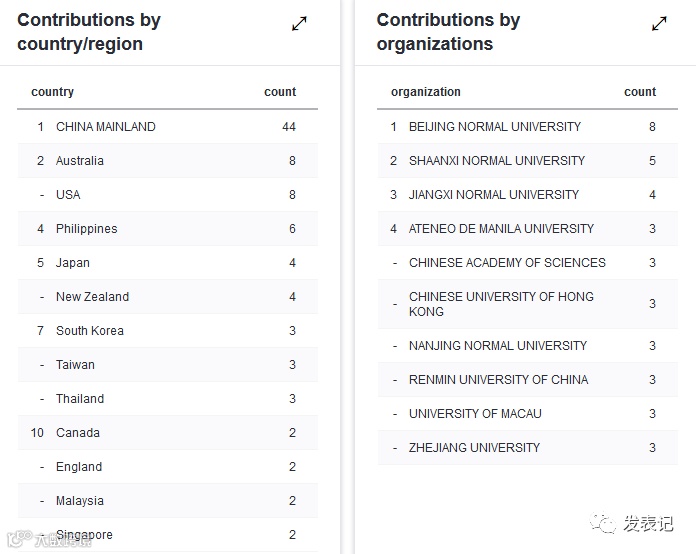Sort by the country column header

click(53, 92)
